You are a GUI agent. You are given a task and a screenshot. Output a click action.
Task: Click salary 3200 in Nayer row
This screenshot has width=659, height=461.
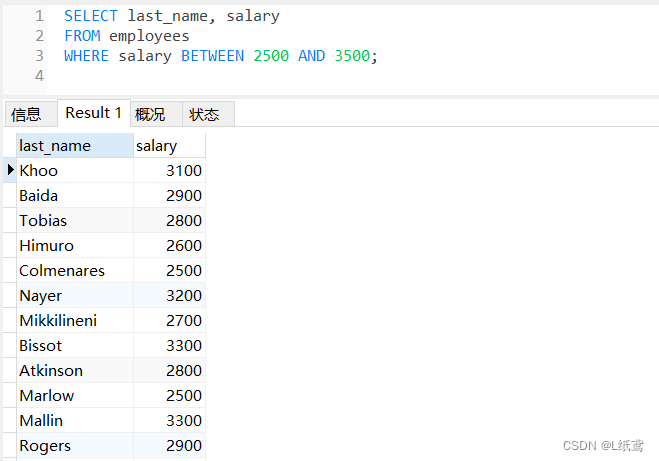click(169, 295)
